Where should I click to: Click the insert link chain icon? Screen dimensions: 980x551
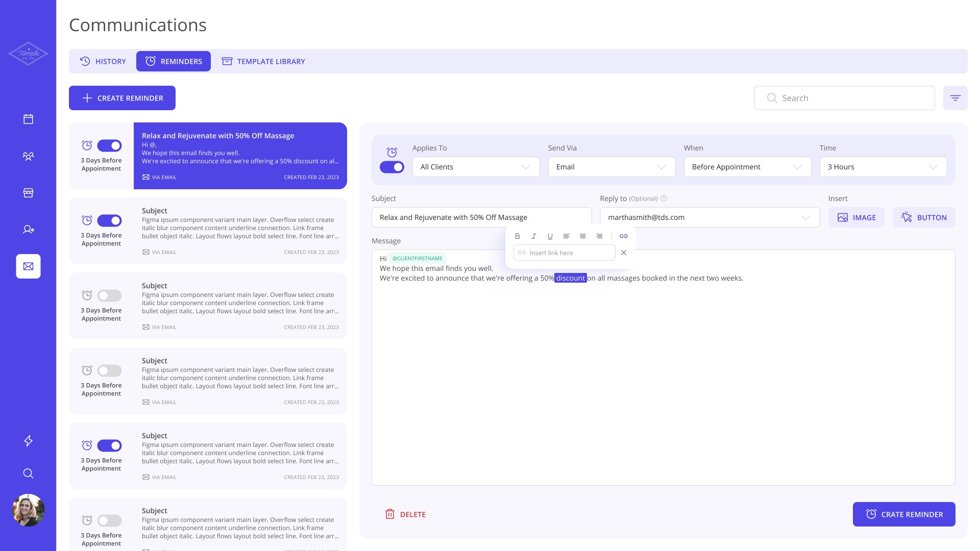click(x=623, y=236)
